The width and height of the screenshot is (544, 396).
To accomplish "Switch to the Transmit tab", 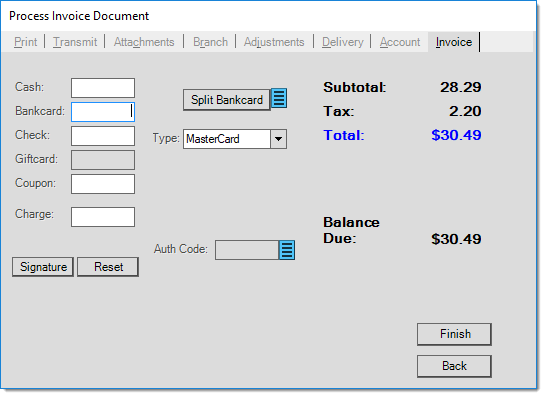I will pos(75,42).
